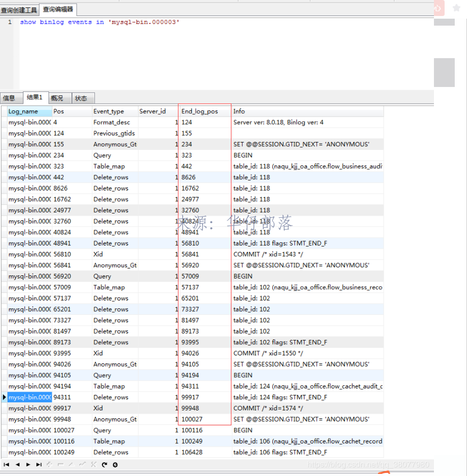Click the stop icon in navigation bar

[115, 464]
